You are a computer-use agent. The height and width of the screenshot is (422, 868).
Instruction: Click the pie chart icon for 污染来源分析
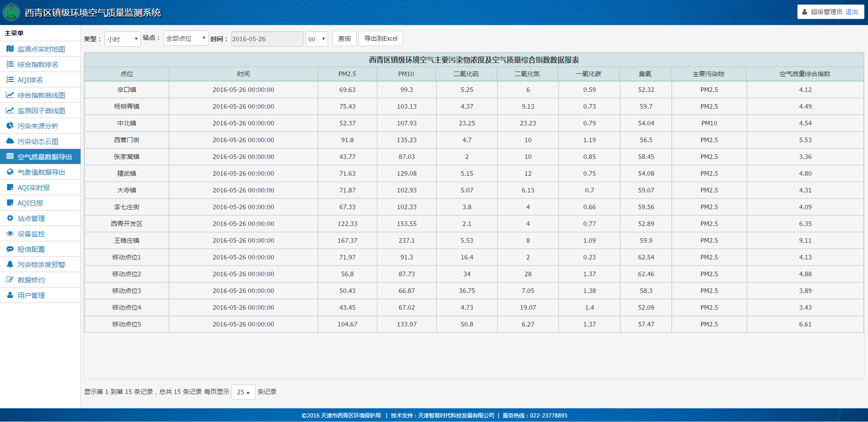click(x=10, y=126)
